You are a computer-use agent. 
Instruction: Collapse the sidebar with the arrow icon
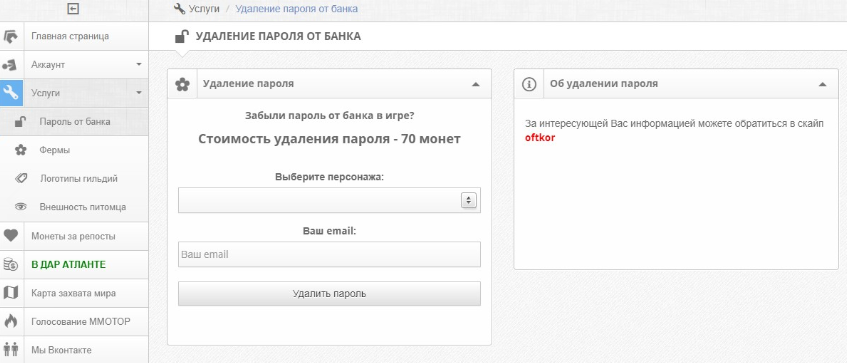point(73,9)
